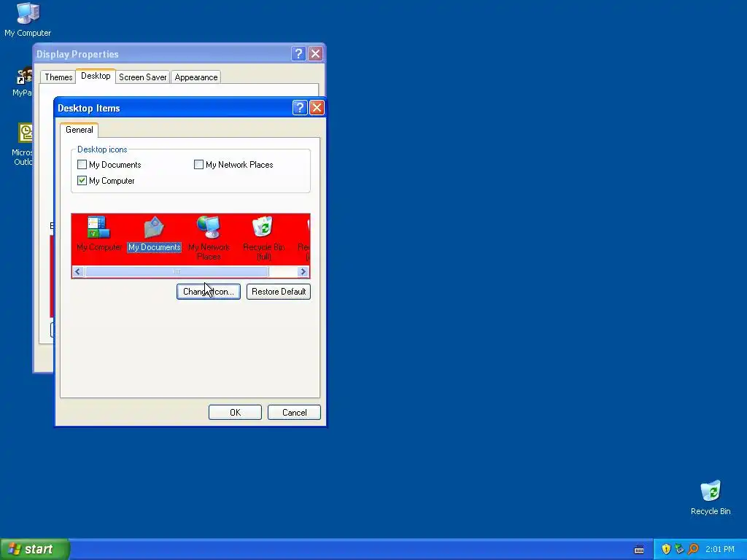Open My Computer desktop icon
Viewport: 747px width, 560px height.
pos(28,20)
